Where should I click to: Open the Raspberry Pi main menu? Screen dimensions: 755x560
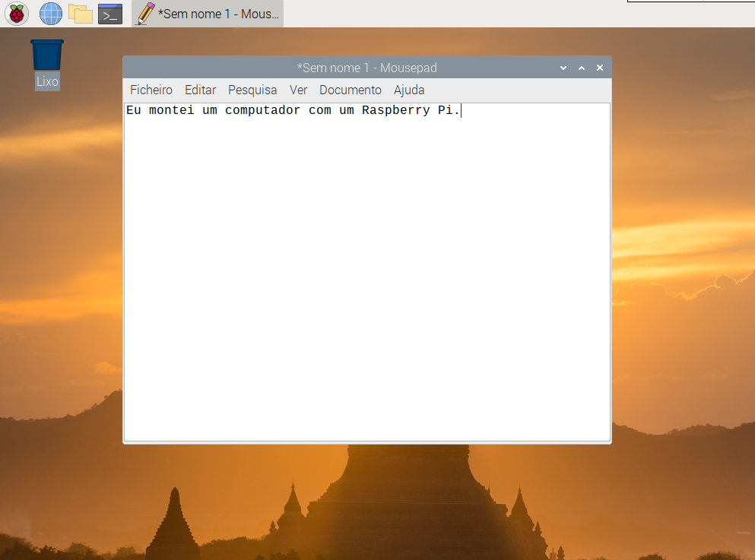(17, 14)
